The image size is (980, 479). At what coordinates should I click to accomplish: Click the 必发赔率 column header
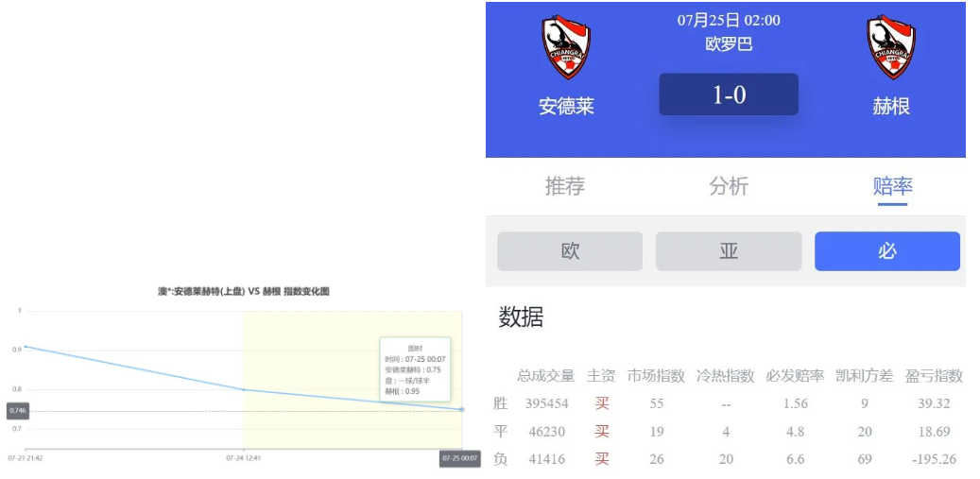point(795,376)
